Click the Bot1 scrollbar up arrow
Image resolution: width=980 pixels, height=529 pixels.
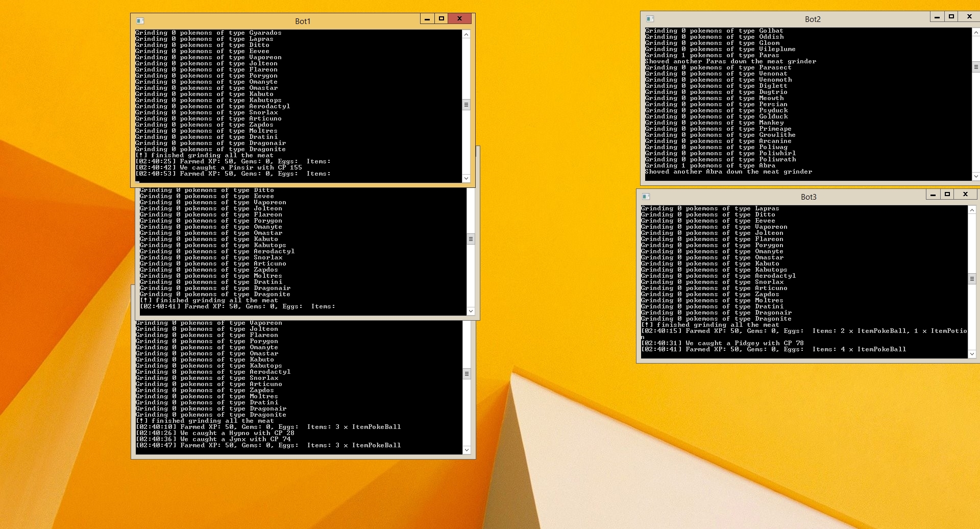pyautogui.click(x=466, y=34)
